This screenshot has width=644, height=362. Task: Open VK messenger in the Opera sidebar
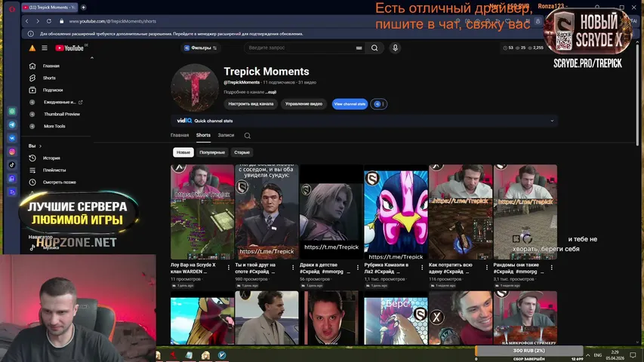tap(12, 138)
